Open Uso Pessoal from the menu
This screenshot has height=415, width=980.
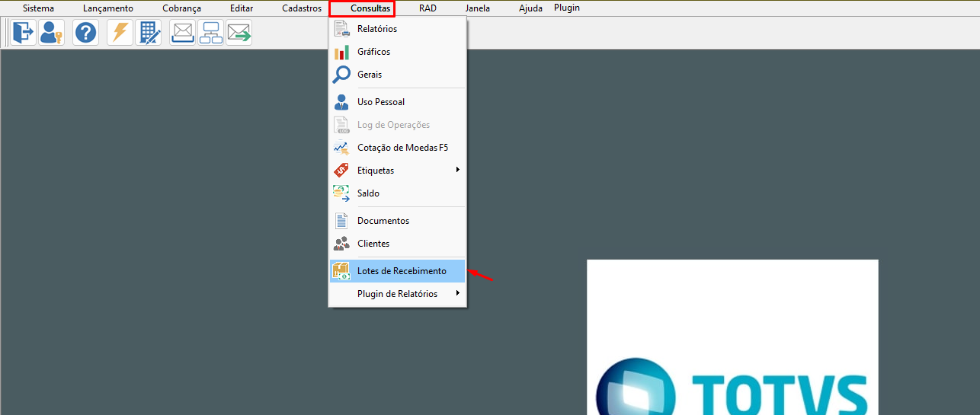[397, 102]
